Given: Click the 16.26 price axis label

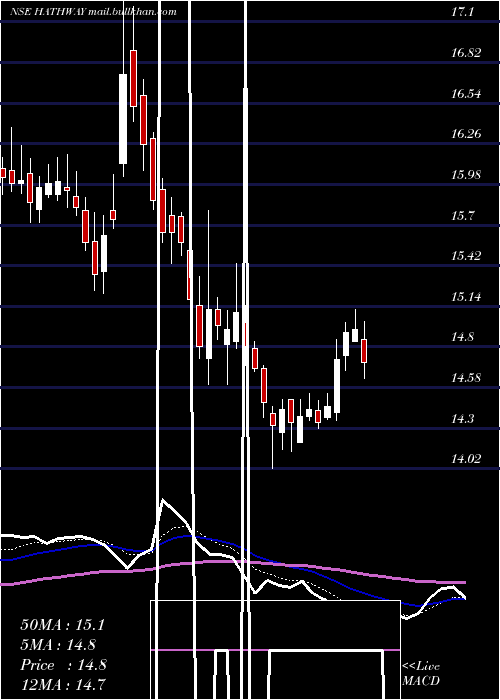Looking at the screenshot, I should click(x=466, y=133).
